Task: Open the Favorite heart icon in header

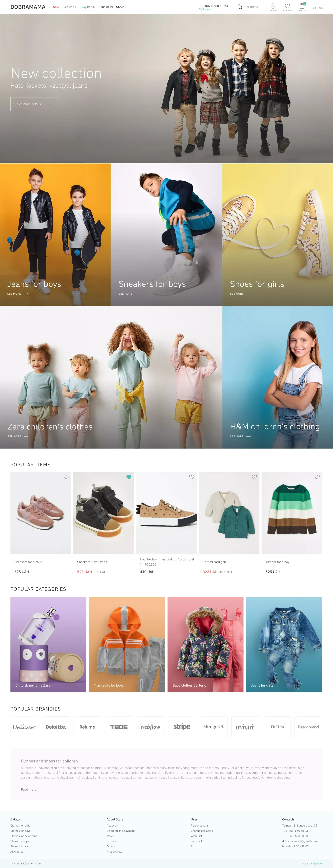Action: 287,6
